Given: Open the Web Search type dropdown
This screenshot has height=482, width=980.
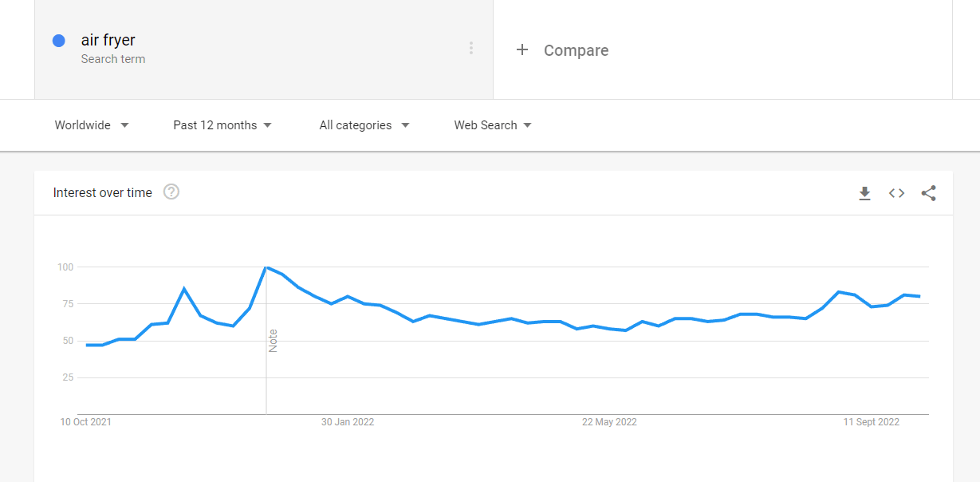Looking at the screenshot, I should pos(493,125).
